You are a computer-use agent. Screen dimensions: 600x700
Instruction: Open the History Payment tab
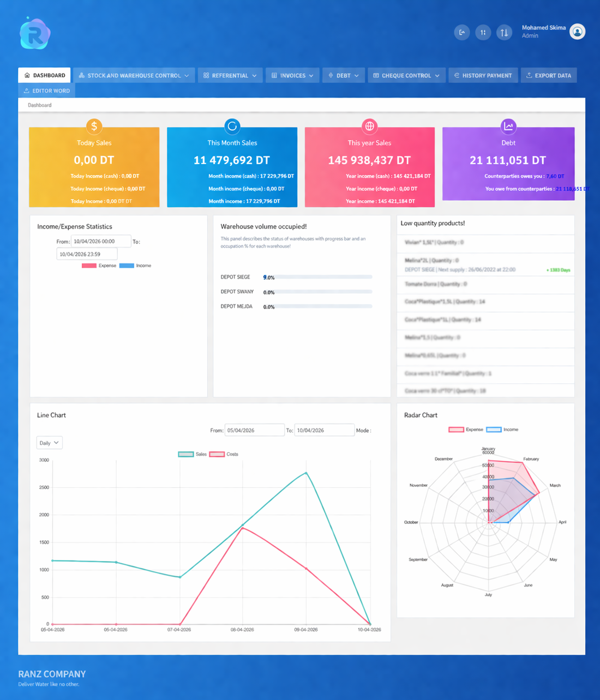click(x=483, y=75)
